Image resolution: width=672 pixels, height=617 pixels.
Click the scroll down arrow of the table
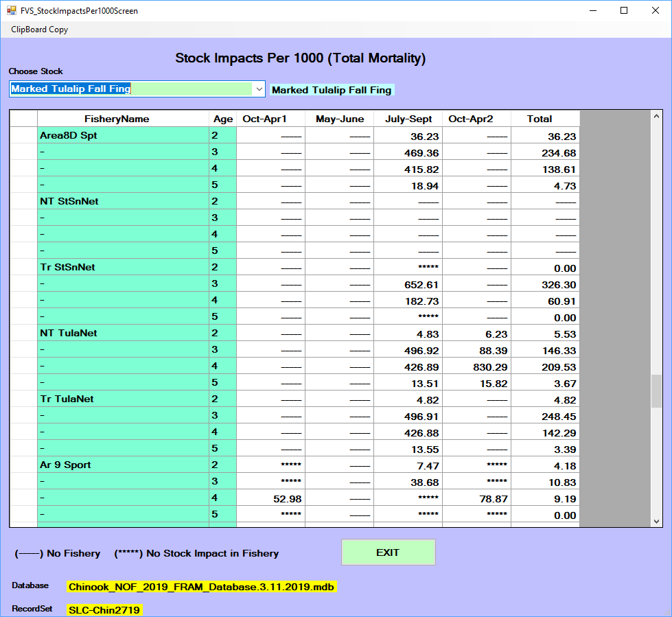click(x=656, y=522)
